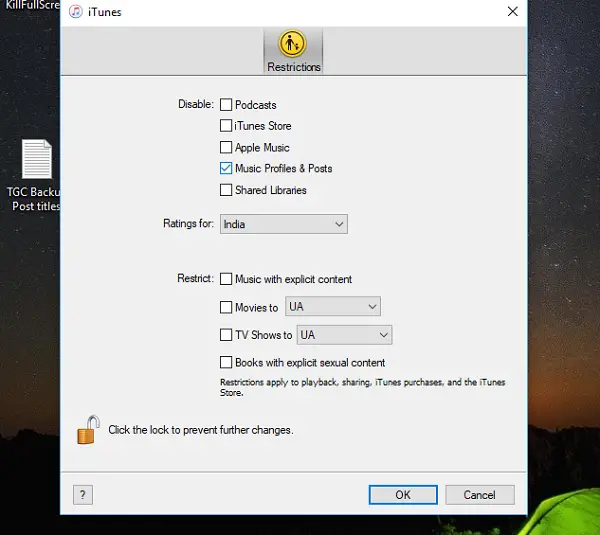This screenshot has height=535, width=600.
Task: Confirm with the OK button
Action: point(403,495)
